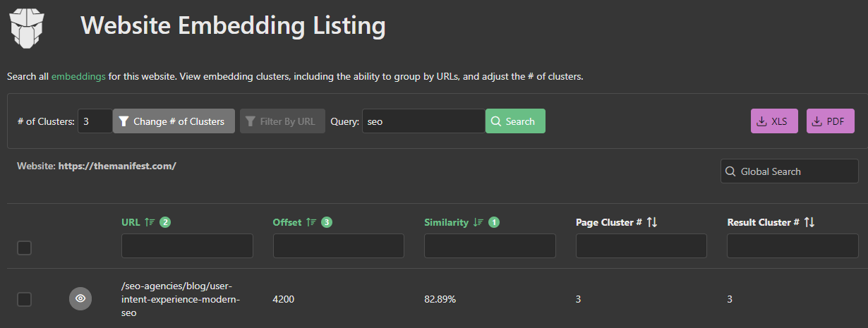868x328 pixels.
Task: Click the eye icon for user-intent row
Action: coord(80,298)
